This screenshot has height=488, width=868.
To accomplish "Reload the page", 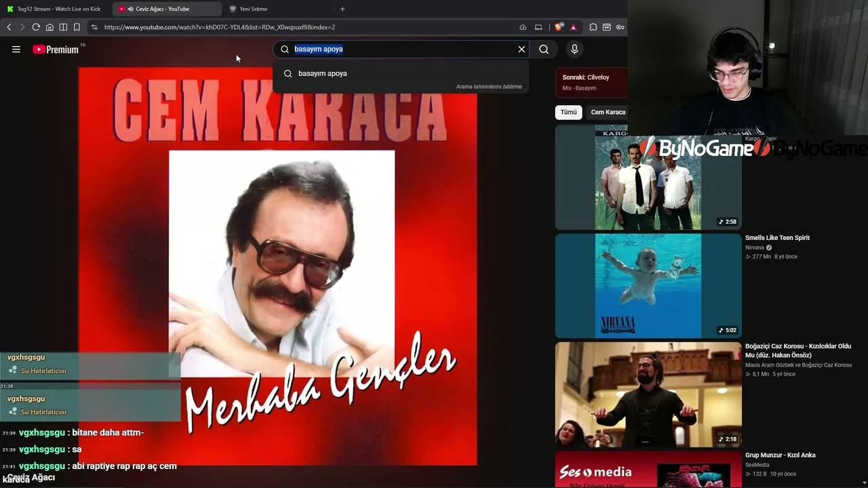I will [36, 27].
